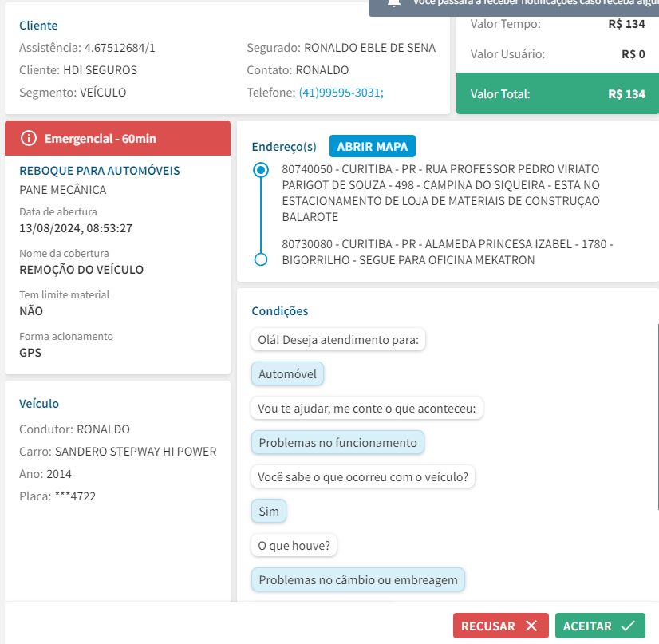Select the Problemas no funcionamento chip
The height and width of the screenshot is (644, 659).
[x=338, y=442]
